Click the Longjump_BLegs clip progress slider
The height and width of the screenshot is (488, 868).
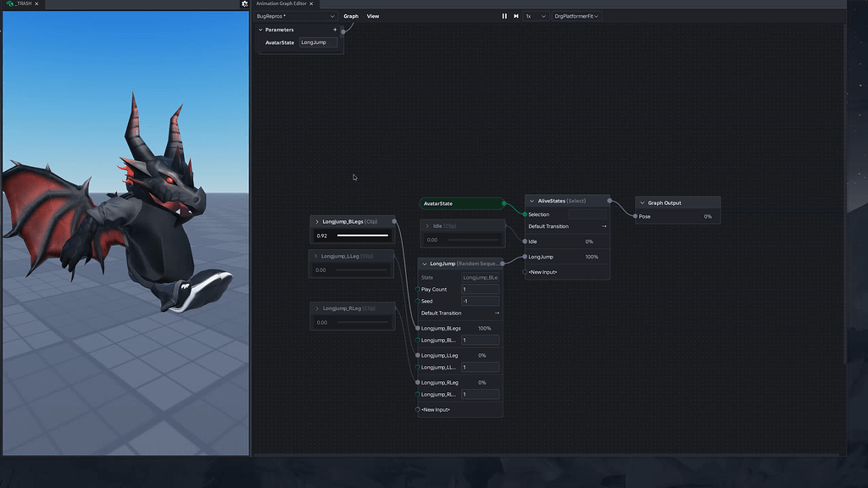point(363,236)
